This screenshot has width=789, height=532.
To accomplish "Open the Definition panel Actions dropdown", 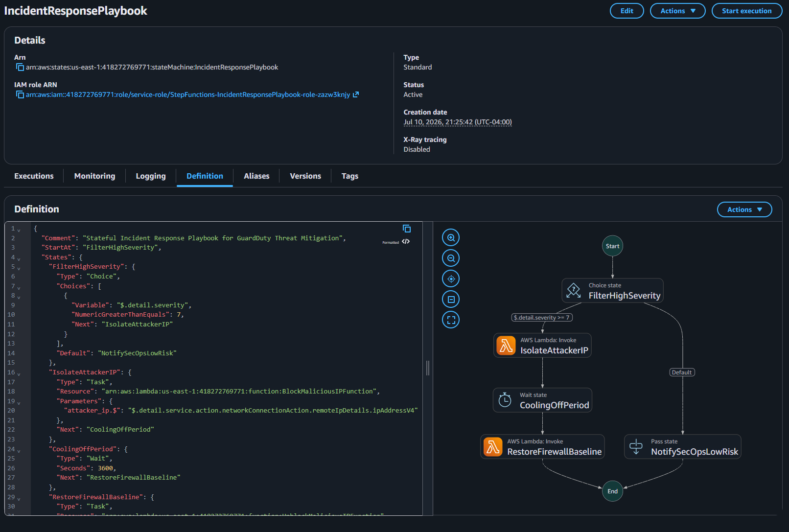I will 744,209.
